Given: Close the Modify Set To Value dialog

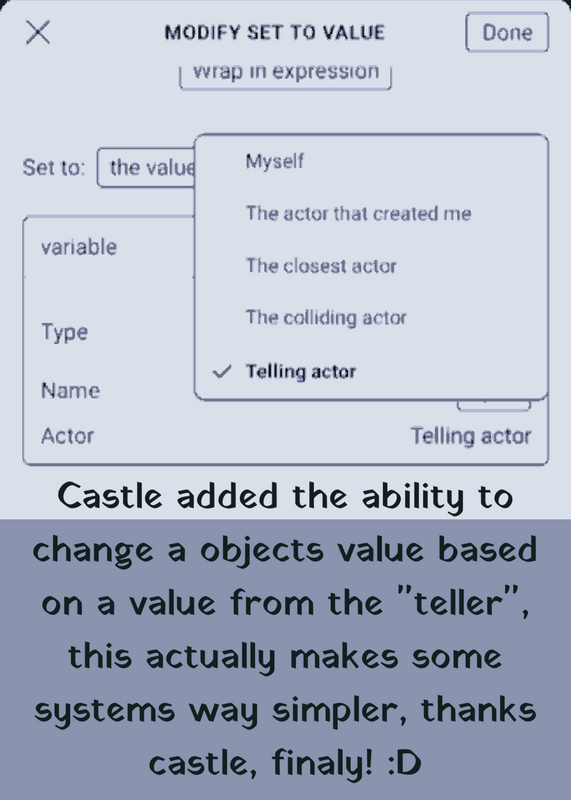Looking at the screenshot, I should (x=38, y=33).
